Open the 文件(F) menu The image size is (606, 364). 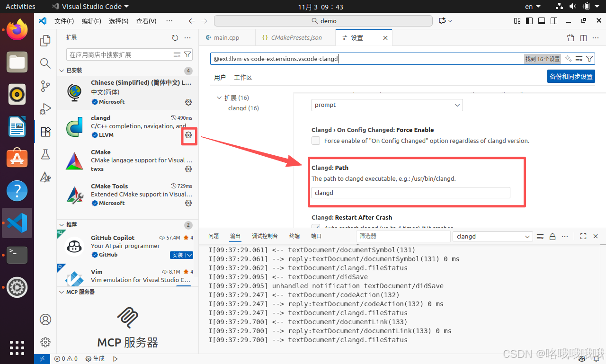[64, 21]
